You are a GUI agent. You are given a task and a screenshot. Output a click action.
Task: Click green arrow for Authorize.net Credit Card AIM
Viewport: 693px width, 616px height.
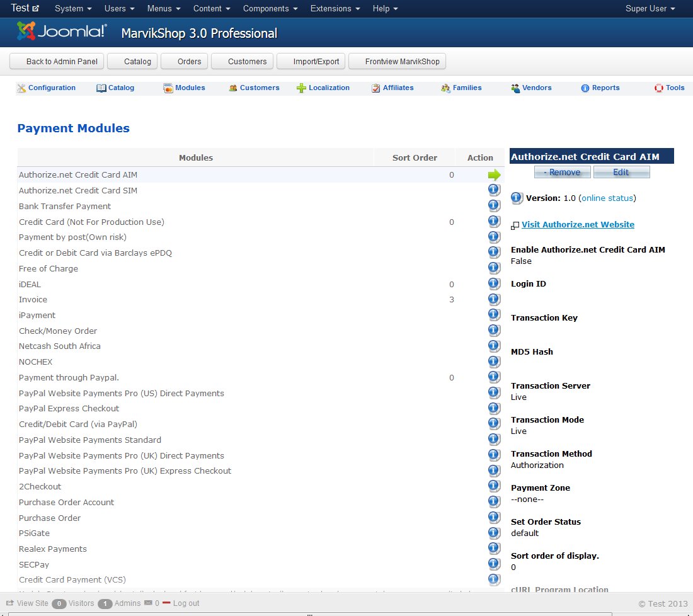point(494,175)
